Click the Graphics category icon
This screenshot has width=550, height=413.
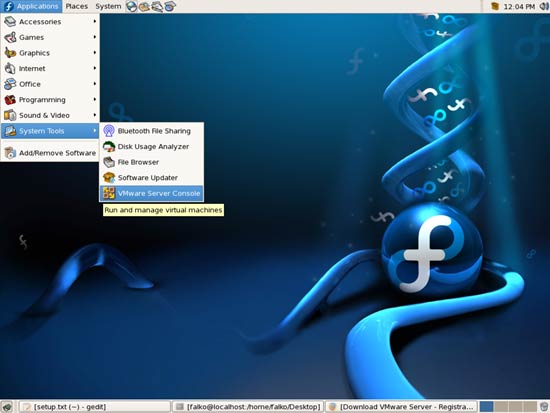coord(10,53)
